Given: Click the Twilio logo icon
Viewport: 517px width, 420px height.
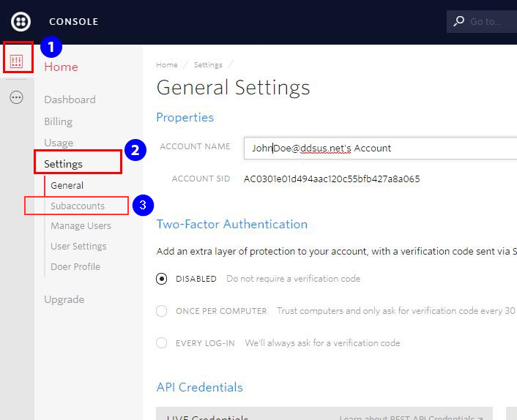Looking at the screenshot, I should (21, 22).
